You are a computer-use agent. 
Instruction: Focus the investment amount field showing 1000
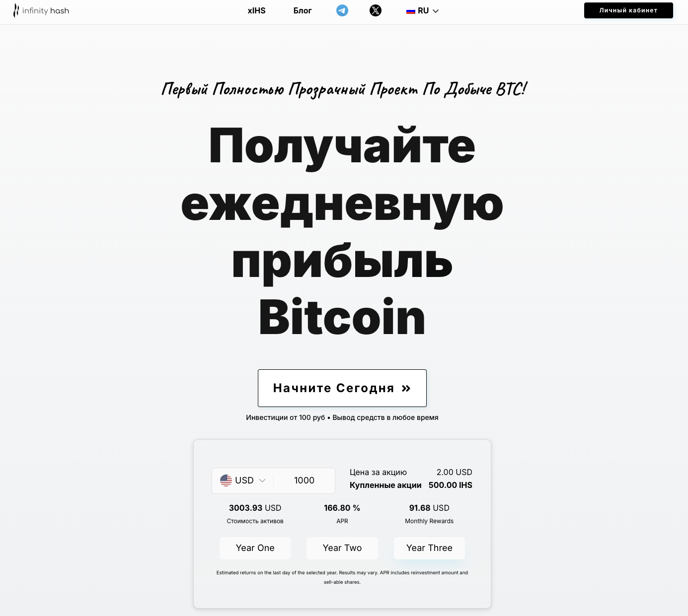pyautogui.click(x=304, y=480)
